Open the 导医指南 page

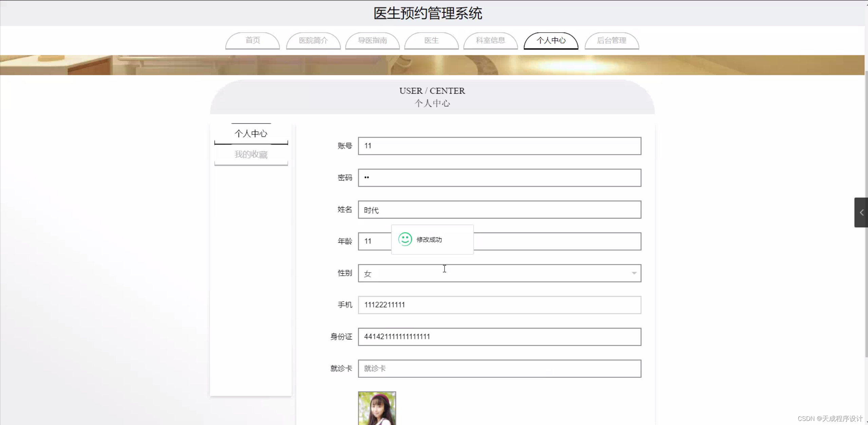[x=372, y=40]
